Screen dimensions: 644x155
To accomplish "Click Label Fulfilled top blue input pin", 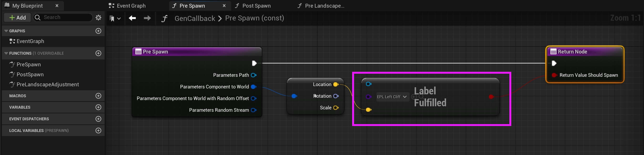I will point(369,84).
